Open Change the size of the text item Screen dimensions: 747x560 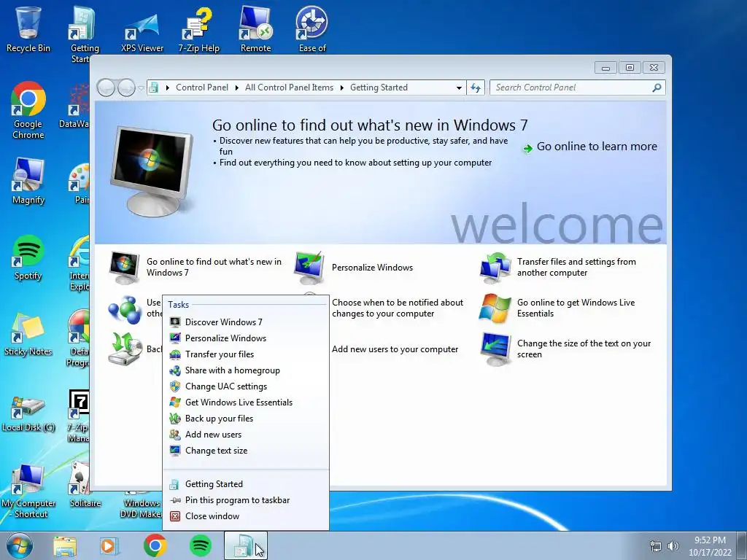point(565,349)
